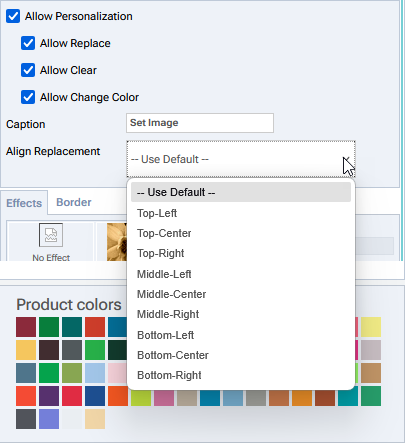Choose the tan swatch at third row end
Screen dimensions: 405x443
coord(371,373)
